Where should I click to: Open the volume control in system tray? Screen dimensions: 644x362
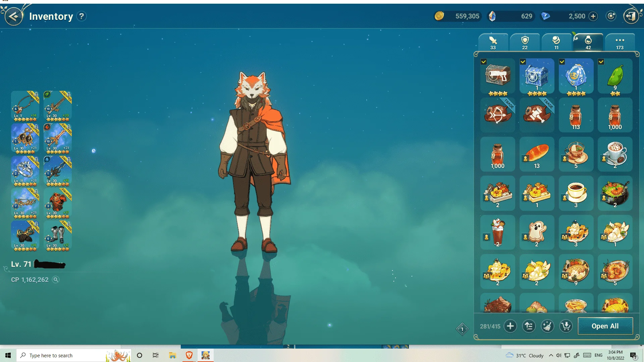[558, 355]
